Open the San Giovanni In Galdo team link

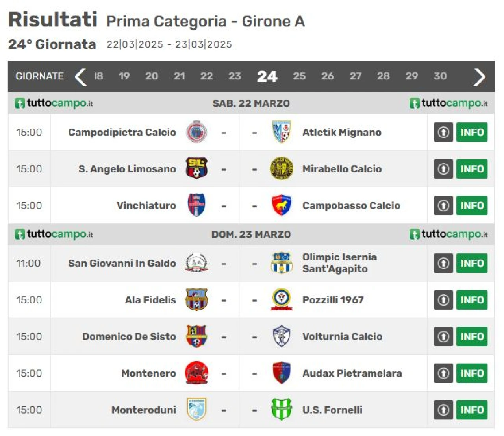(x=122, y=263)
